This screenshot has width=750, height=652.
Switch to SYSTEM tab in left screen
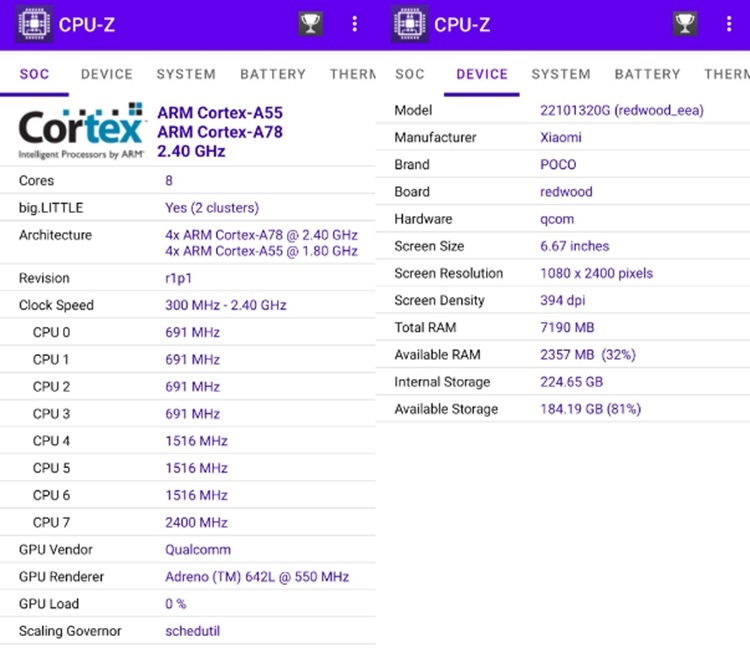(186, 74)
